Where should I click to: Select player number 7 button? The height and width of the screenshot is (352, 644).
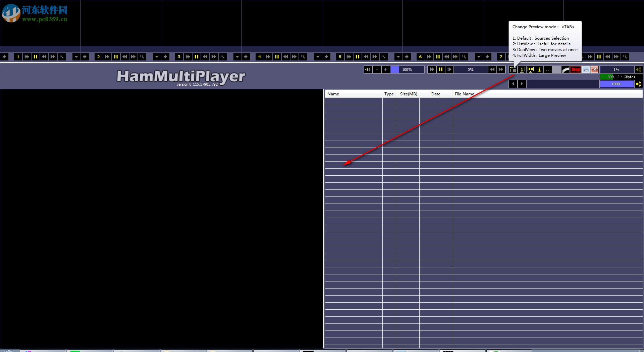tap(501, 57)
